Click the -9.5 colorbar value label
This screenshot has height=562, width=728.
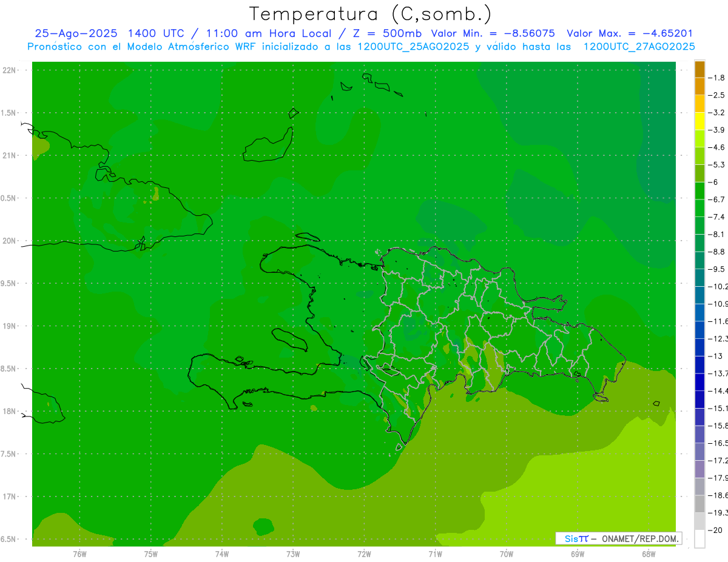click(x=716, y=269)
